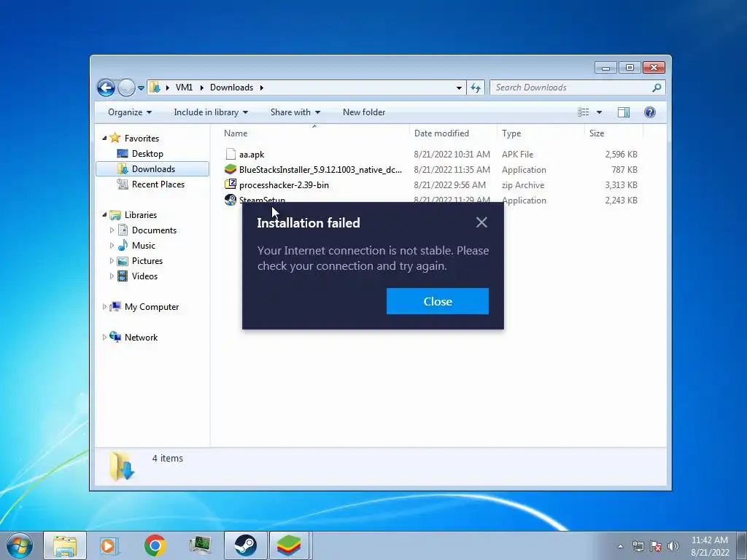
Task: Open the Organize menu
Action: coord(130,112)
